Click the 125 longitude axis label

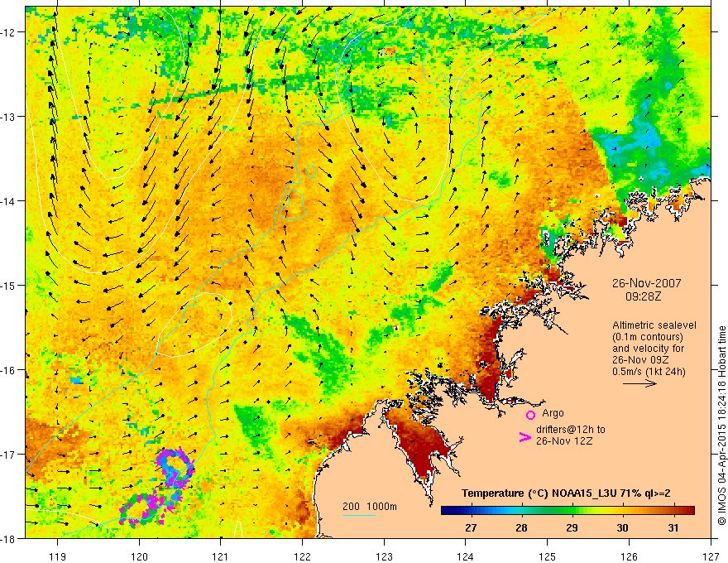click(548, 556)
